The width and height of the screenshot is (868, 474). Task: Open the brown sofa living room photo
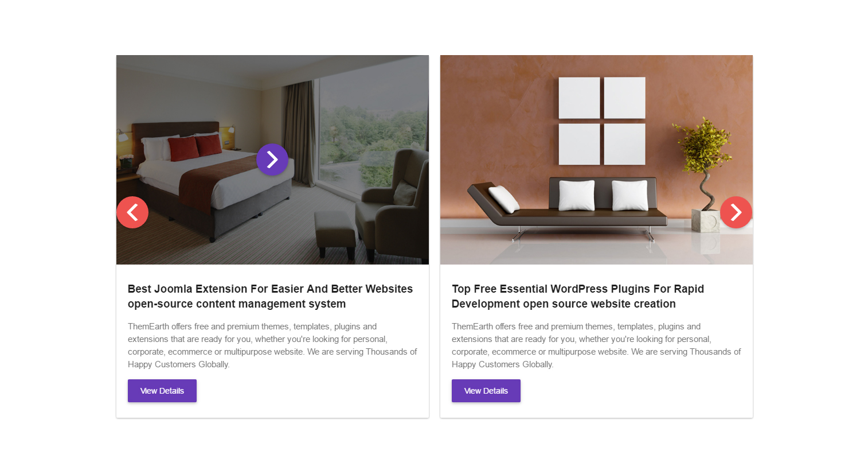[x=596, y=160]
